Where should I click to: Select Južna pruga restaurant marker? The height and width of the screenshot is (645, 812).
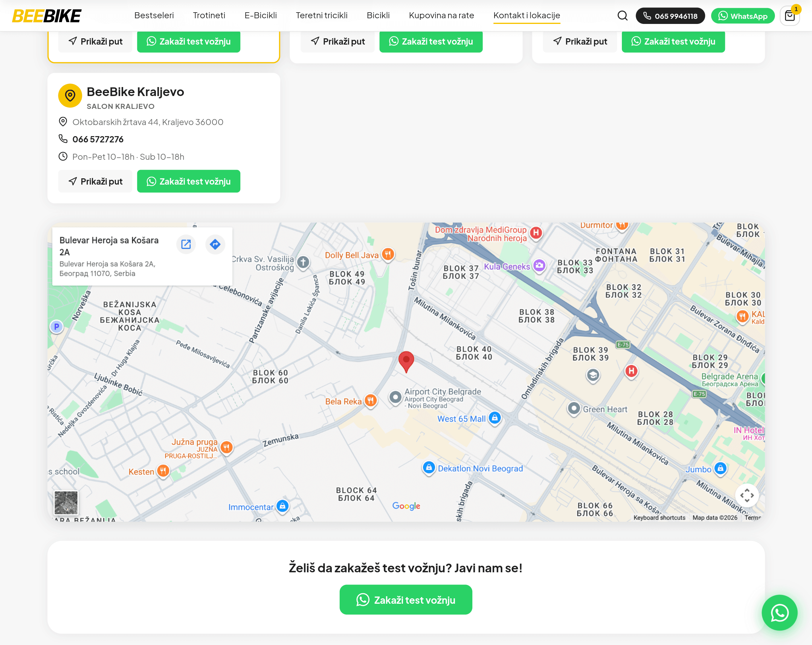point(226,448)
